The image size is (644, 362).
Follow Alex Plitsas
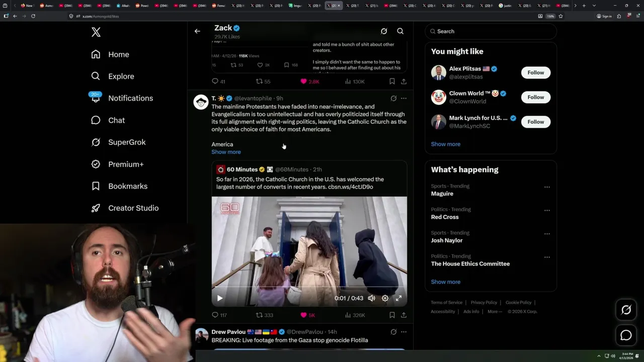536,72
